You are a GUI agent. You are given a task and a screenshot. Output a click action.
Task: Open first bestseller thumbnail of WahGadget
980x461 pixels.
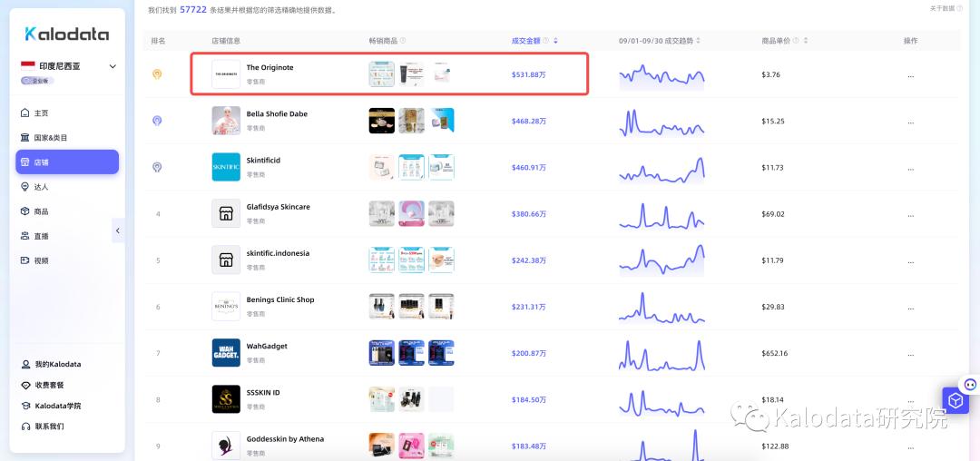point(381,353)
